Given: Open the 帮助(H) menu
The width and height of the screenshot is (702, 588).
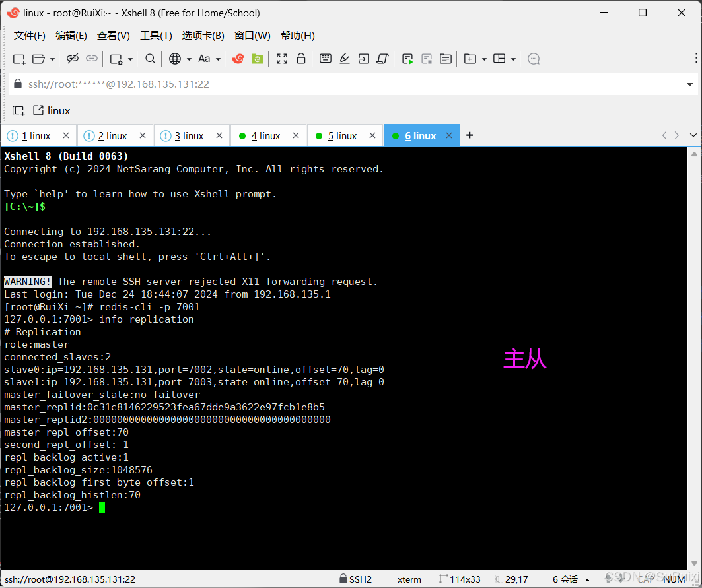Looking at the screenshot, I should [297, 36].
